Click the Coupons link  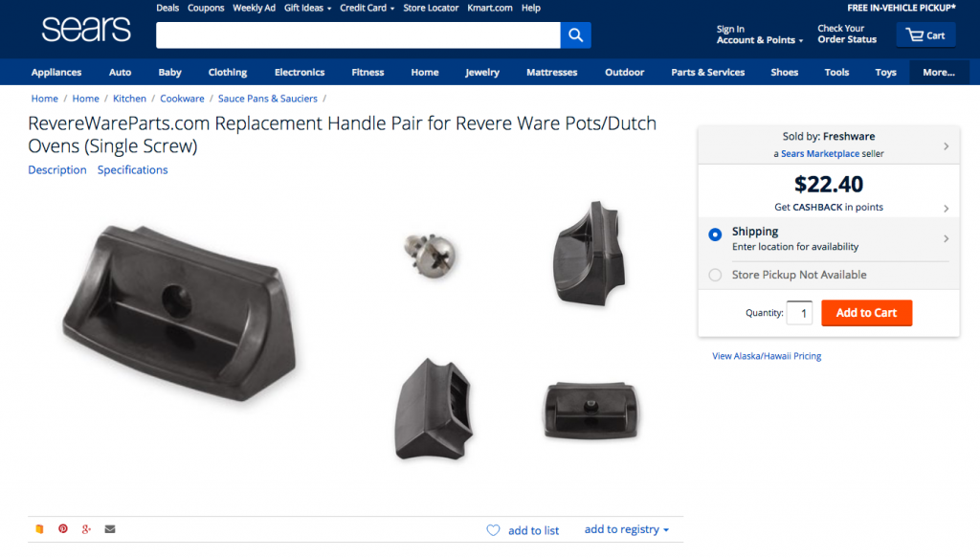coord(206,8)
